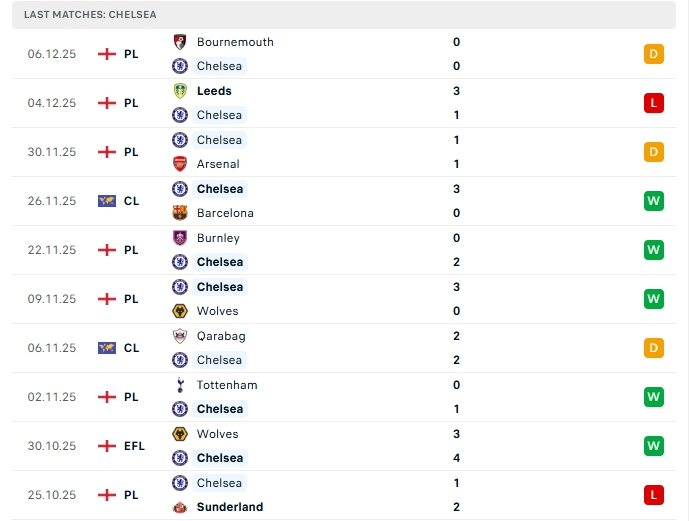The width and height of the screenshot is (689, 521).
Task: Open the Barcelona team name link
Action: tap(225, 213)
